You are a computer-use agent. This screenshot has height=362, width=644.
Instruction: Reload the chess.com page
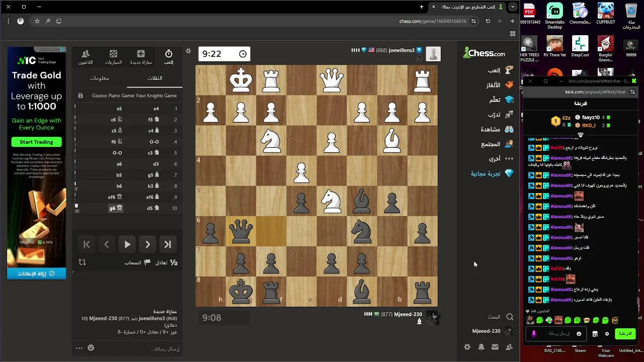point(488,21)
